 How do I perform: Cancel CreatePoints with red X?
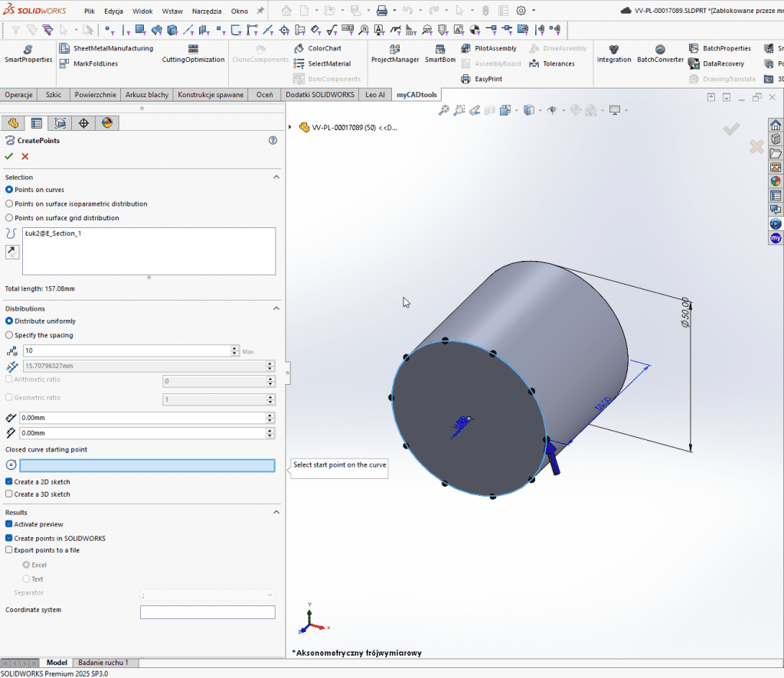pyautogui.click(x=25, y=156)
